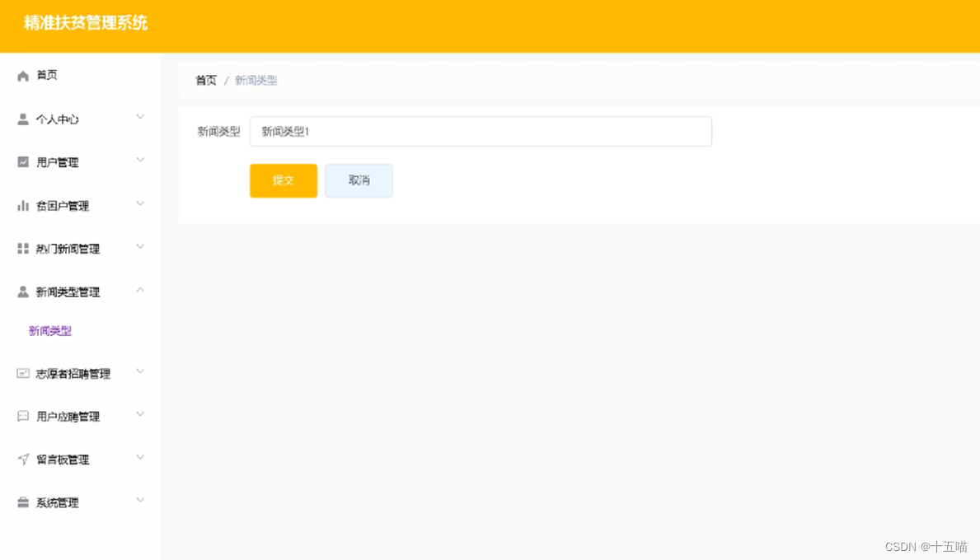
Task: Click the briefcase icon beside 系统管理
Action: coord(23,502)
